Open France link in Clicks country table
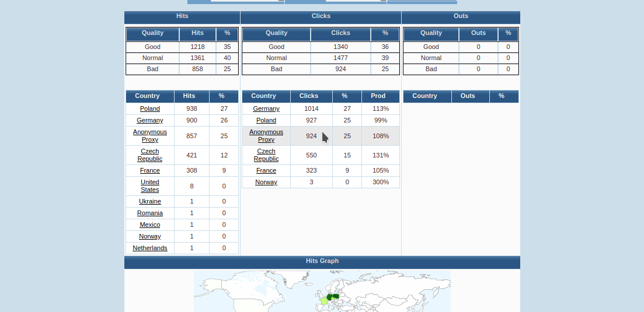The width and height of the screenshot is (644, 312). pos(266,170)
